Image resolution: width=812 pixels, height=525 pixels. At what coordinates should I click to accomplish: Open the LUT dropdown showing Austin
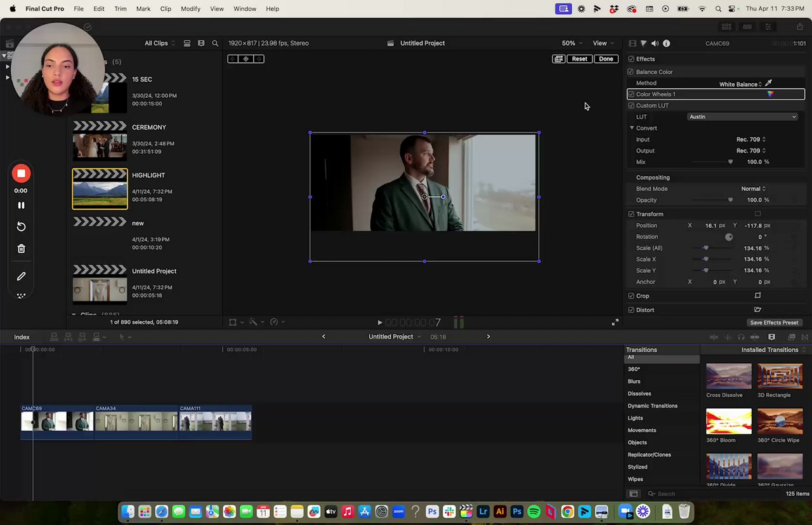[x=742, y=117]
